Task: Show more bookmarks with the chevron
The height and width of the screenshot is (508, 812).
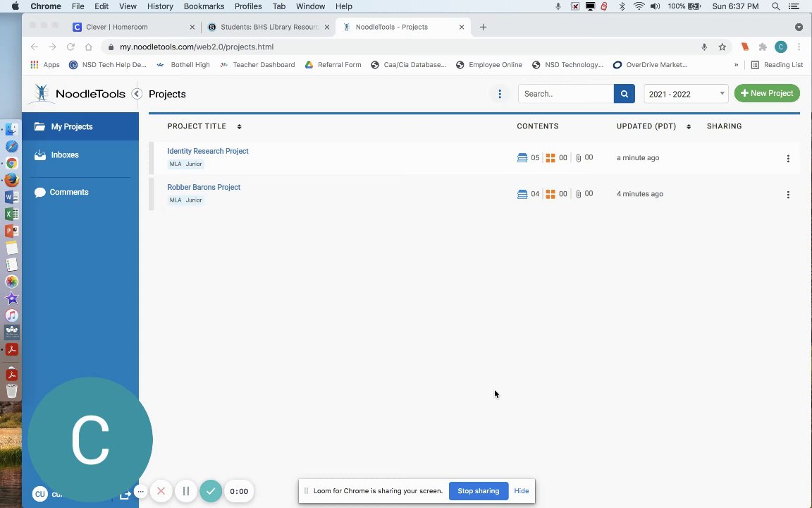Action: coord(736,65)
